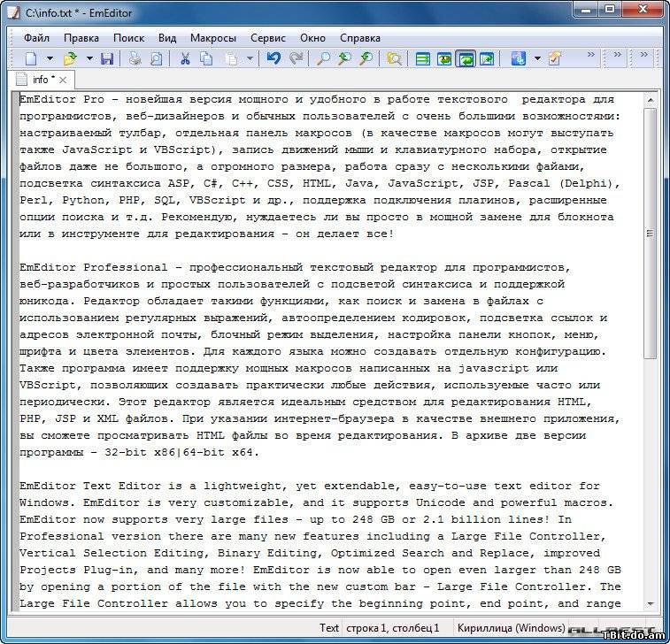Viewport: 670px width, 644px height.
Task: Click the scrollbar up arrow
Action: (x=651, y=100)
